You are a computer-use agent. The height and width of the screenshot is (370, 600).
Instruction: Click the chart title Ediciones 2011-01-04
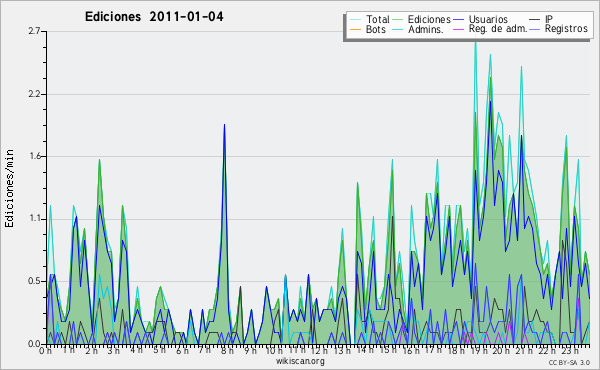(154, 17)
